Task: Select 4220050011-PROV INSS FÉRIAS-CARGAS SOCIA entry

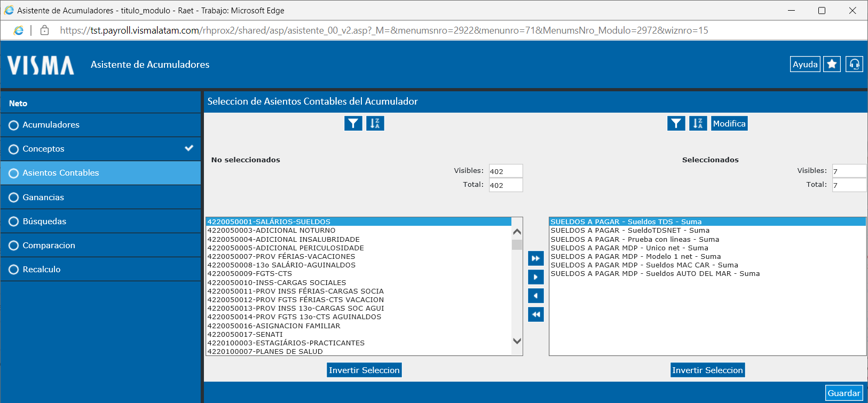Action: (x=359, y=291)
